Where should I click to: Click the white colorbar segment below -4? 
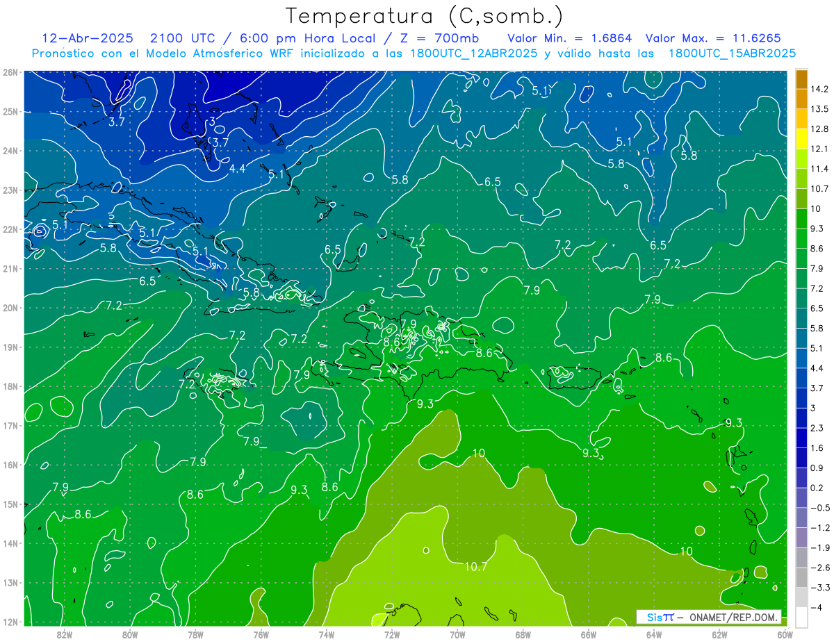pyautogui.click(x=801, y=617)
